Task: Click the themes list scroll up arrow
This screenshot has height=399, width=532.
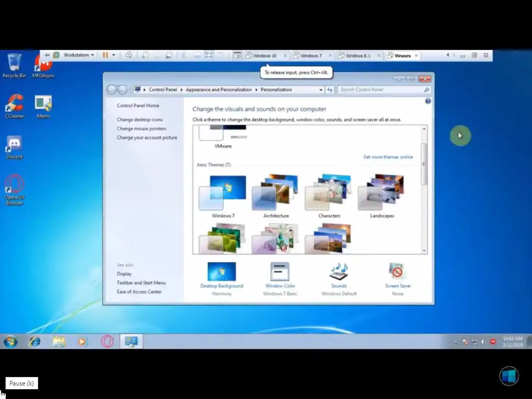Action: pos(424,129)
